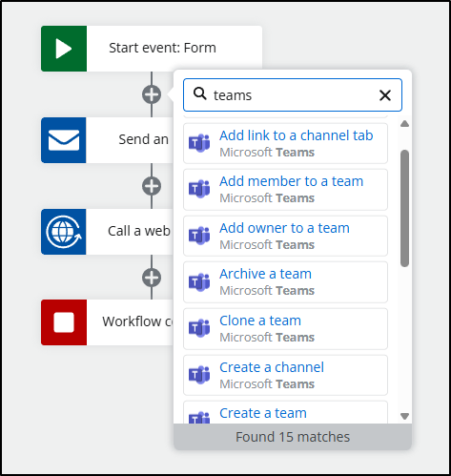Add action using plus below Send an email
This screenshot has width=451, height=476.
(x=152, y=186)
